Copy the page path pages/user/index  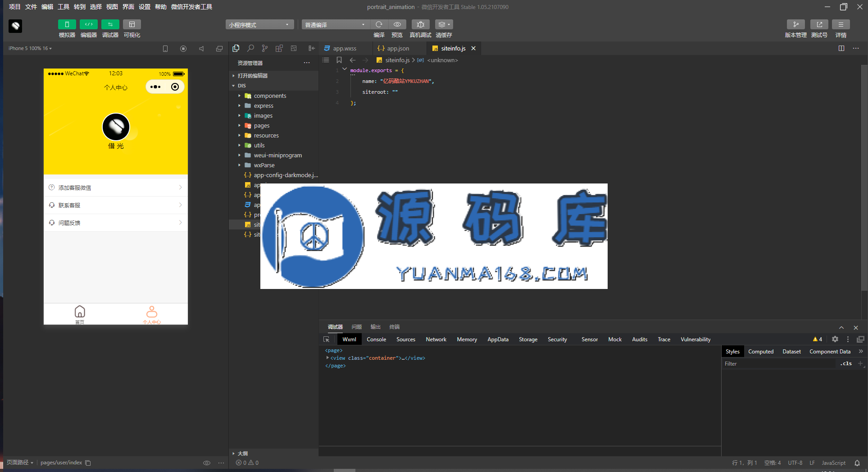88,463
